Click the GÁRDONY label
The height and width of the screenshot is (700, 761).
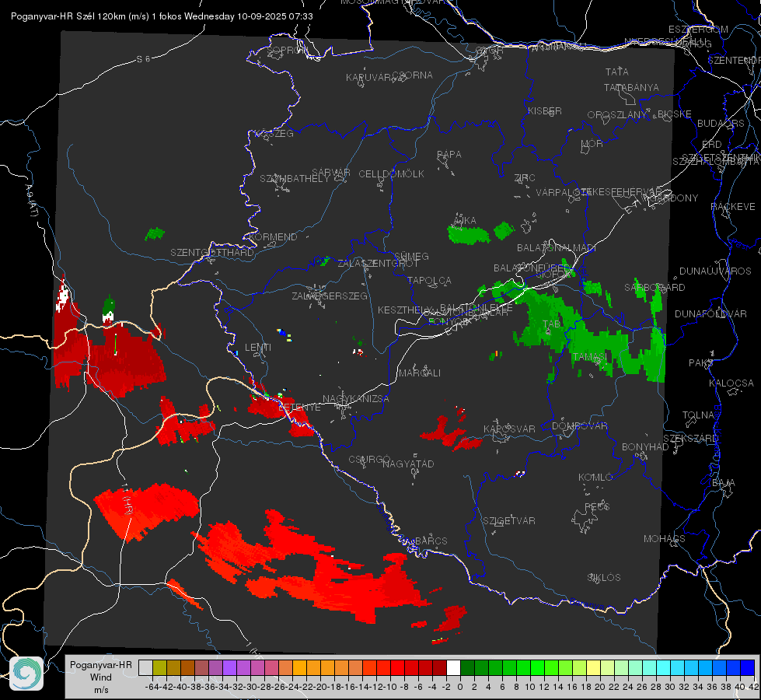[674, 198]
